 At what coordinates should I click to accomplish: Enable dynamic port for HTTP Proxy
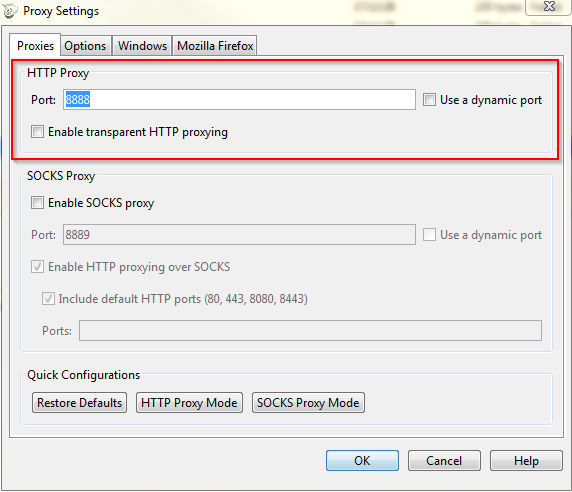[429, 99]
